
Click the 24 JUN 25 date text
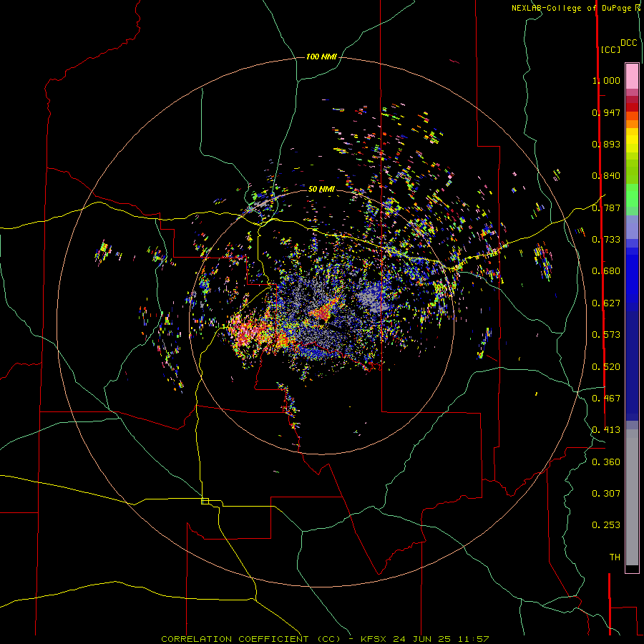click(421, 639)
